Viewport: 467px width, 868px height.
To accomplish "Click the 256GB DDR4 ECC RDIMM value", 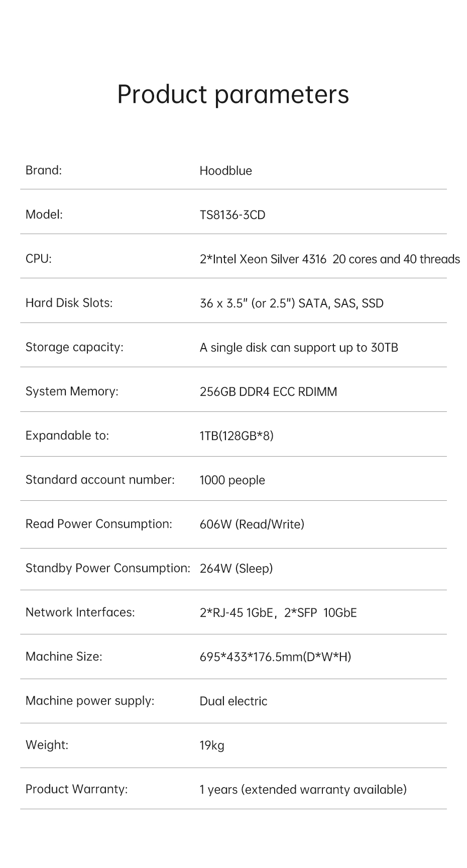I will [x=268, y=392].
